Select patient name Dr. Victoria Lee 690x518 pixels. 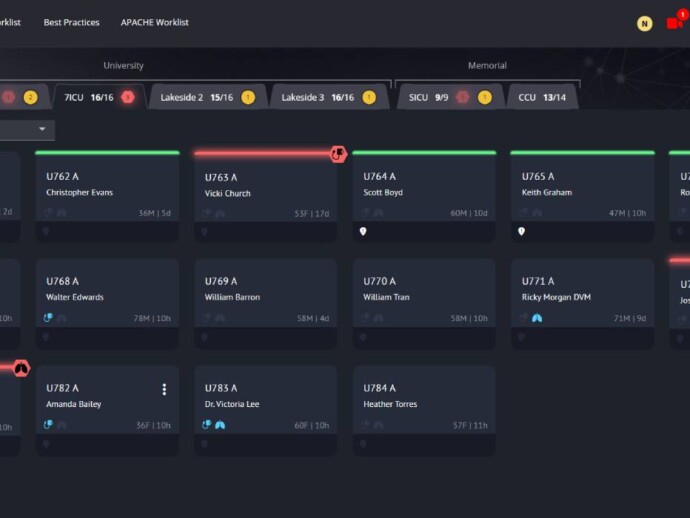pos(232,404)
